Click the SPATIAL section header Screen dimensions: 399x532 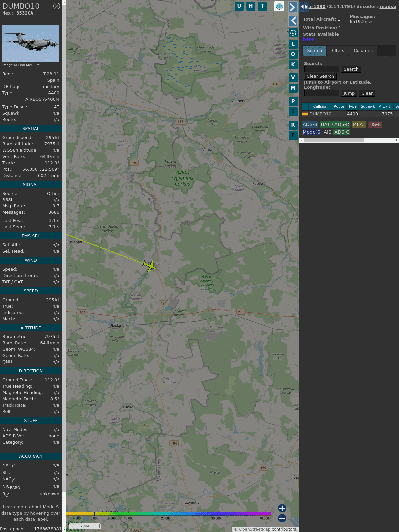coord(31,129)
